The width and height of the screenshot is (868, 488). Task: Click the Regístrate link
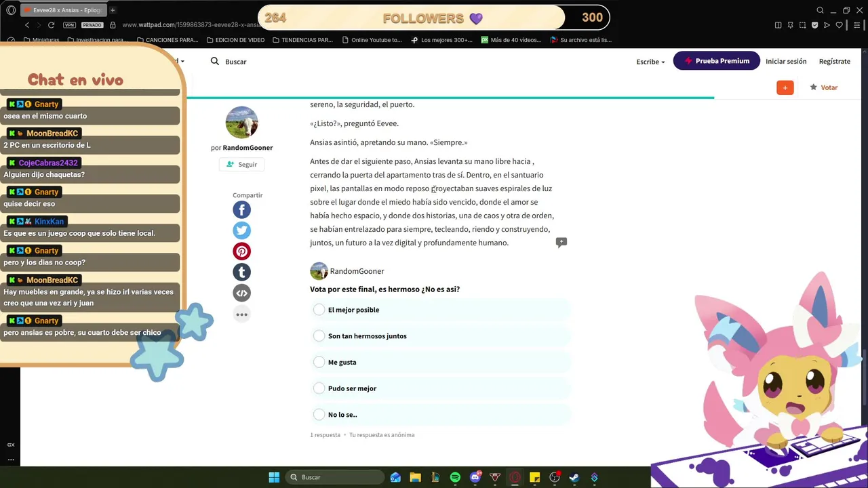tap(834, 61)
